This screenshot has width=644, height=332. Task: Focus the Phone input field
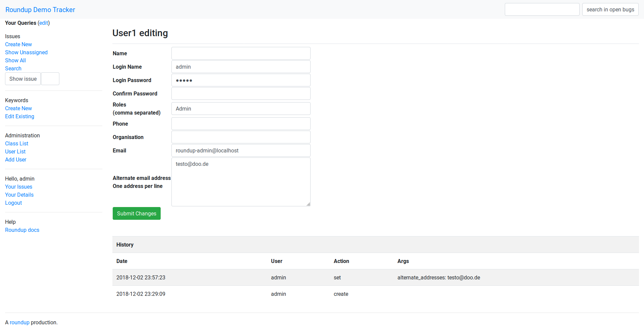click(241, 124)
